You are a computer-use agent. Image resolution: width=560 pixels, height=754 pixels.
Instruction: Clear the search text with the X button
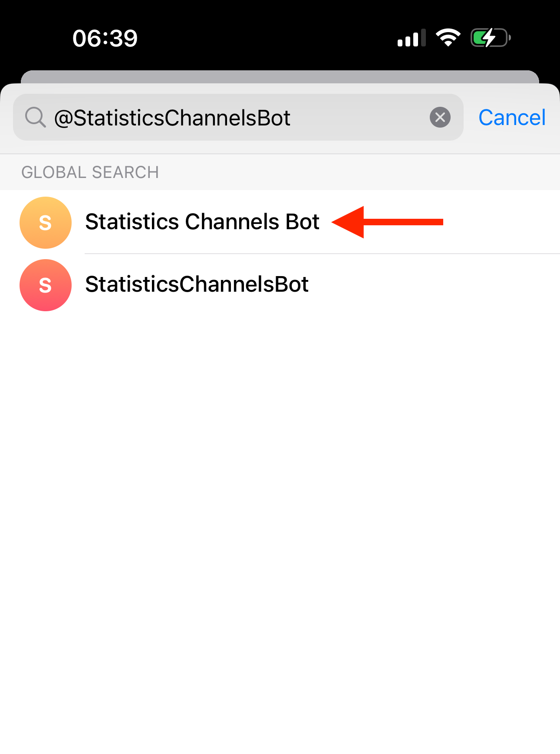click(440, 117)
